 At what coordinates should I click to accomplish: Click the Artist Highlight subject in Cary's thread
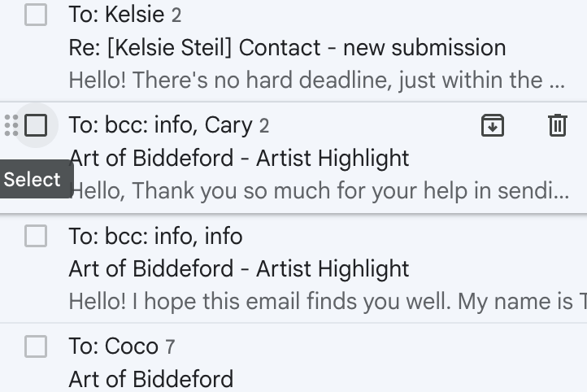[x=239, y=158]
